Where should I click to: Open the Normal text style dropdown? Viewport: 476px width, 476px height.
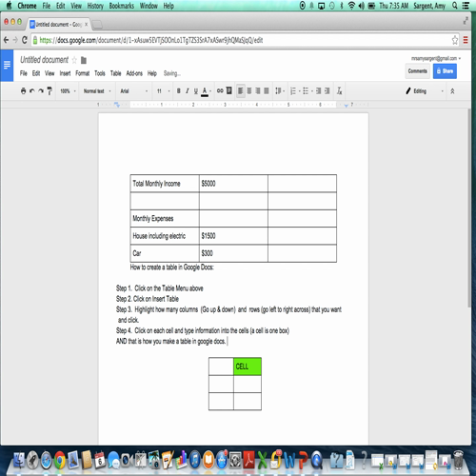[x=97, y=91]
